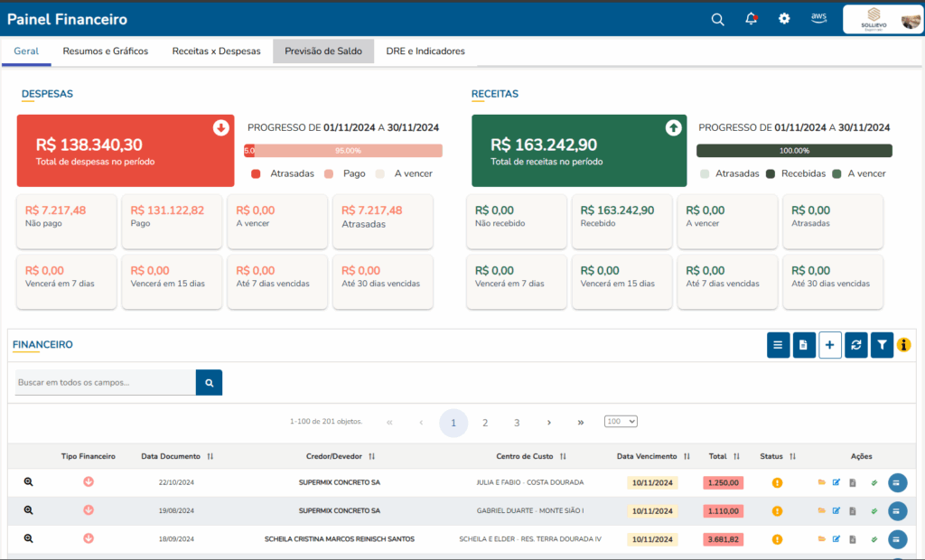The image size is (925, 560).
Task: Sort by Data Vencimento column
Action: coord(653,456)
